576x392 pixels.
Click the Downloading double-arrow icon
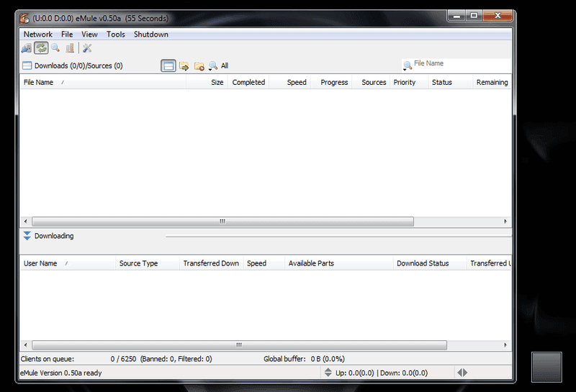click(27, 236)
